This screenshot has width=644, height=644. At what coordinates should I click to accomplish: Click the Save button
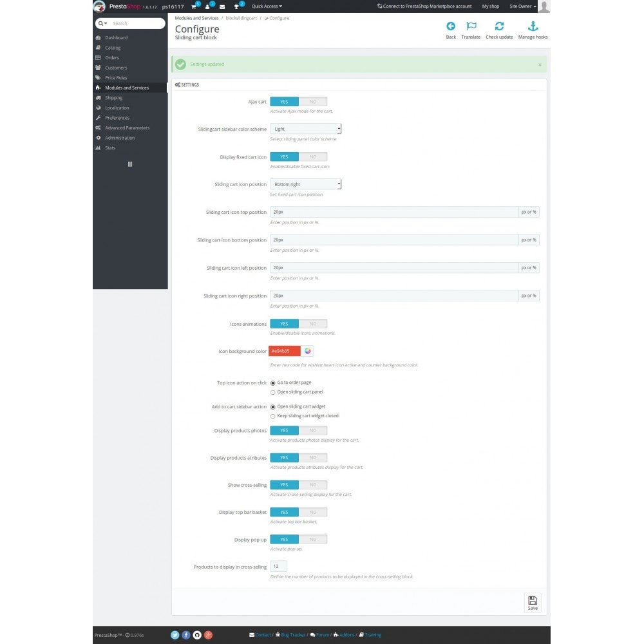click(533, 602)
